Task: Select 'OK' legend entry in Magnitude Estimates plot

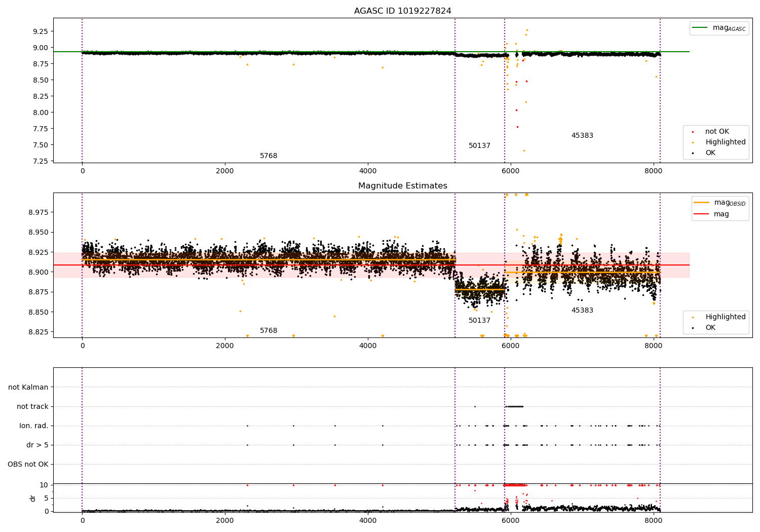Action: pos(710,328)
